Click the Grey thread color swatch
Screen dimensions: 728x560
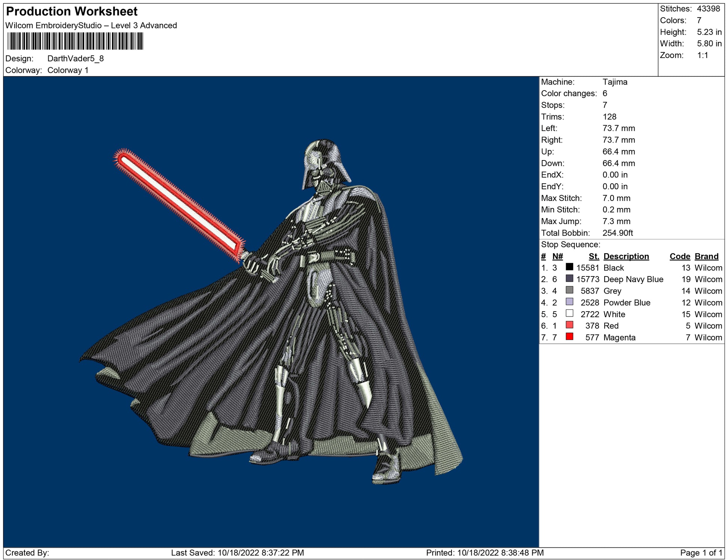click(x=569, y=290)
